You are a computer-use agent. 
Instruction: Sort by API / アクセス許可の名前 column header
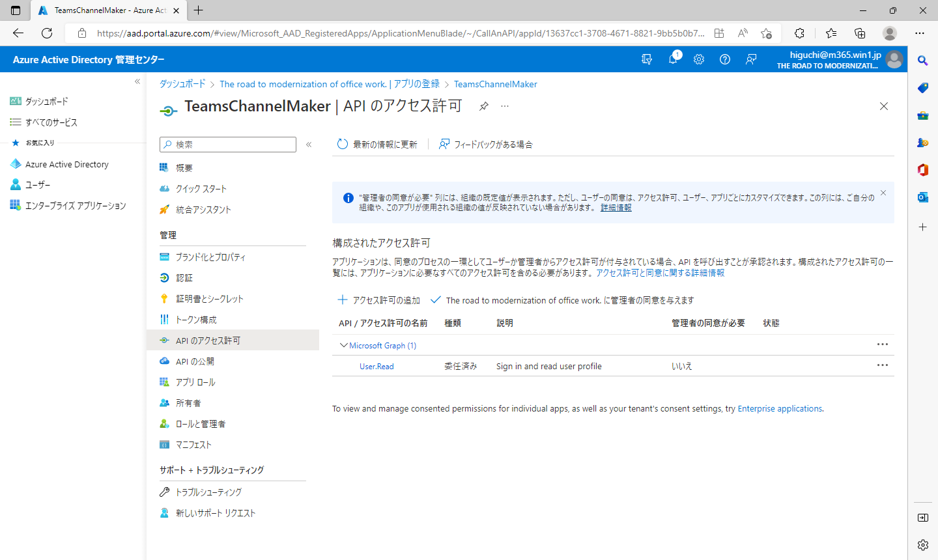(x=383, y=323)
